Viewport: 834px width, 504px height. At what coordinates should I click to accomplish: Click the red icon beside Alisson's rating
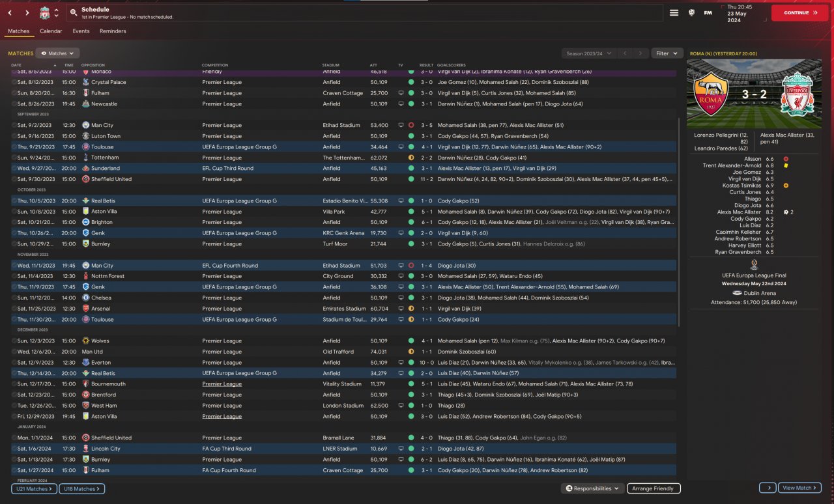786,159
